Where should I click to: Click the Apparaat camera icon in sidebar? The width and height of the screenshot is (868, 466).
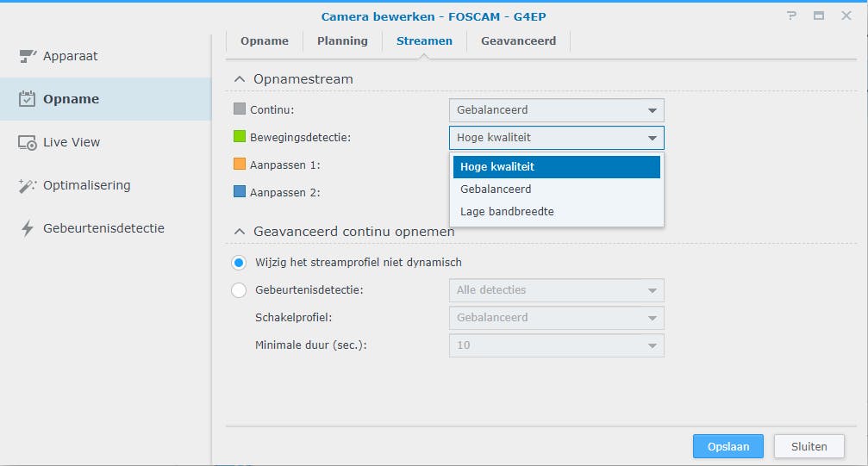pyautogui.click(x=27, y=56)
